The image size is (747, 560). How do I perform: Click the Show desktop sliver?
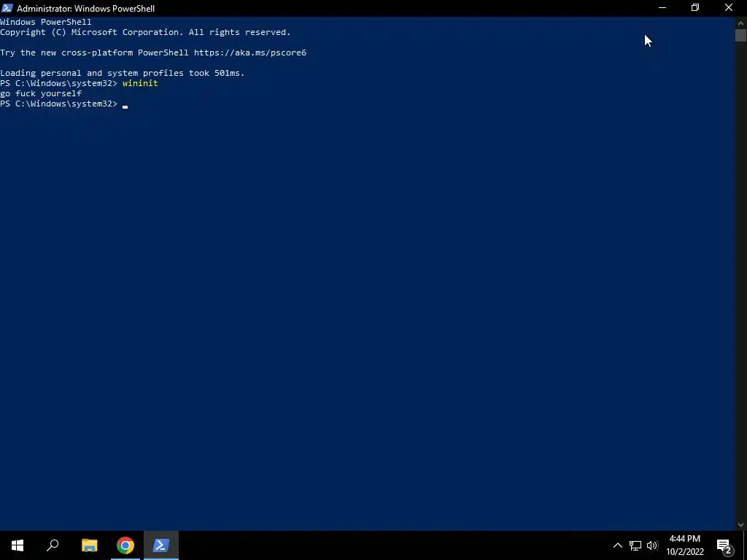745,545
